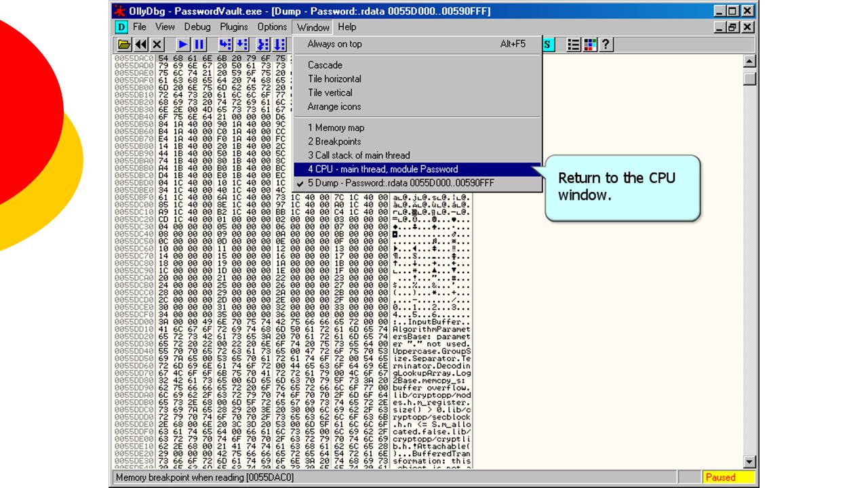Choose Tile vertical

point(418,93)
